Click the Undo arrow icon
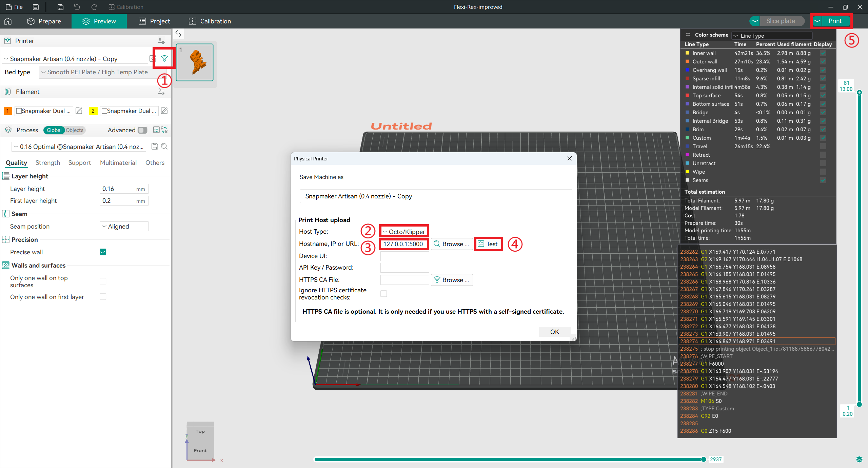This screenshot has width=868, height=468. pyautogui.click(x=77, y=7)
